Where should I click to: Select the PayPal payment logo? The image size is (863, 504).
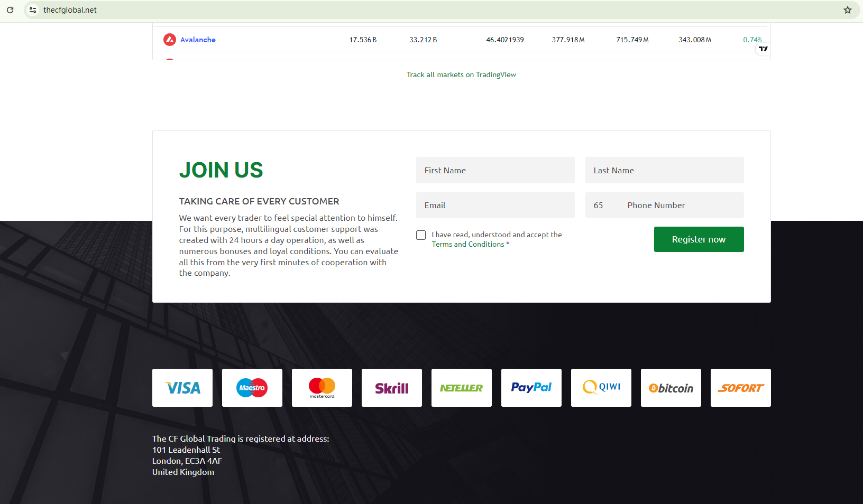pos(531,388)
